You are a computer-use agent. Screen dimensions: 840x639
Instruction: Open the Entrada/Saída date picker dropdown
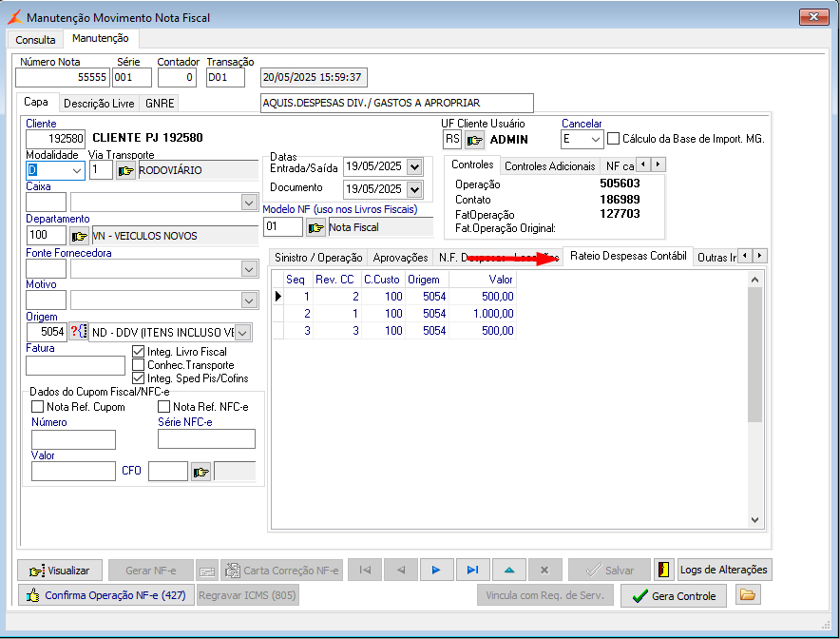tap(412, 166)
